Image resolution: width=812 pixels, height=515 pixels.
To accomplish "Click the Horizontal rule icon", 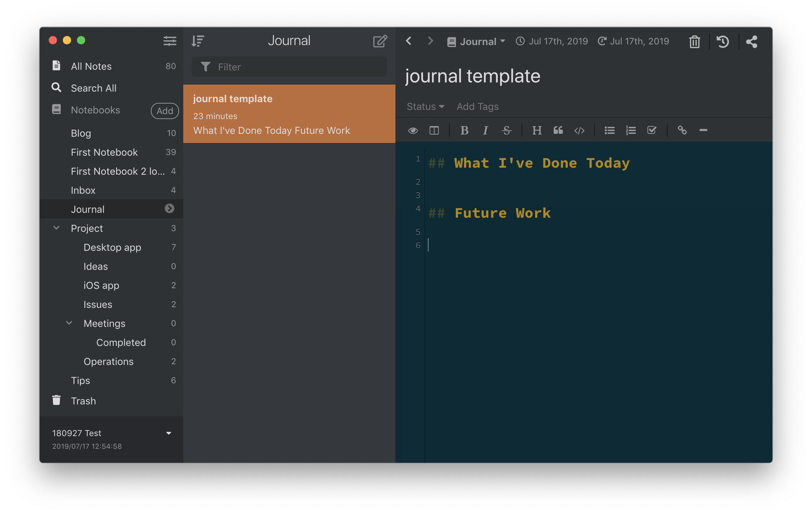I will tap(703, 130).
